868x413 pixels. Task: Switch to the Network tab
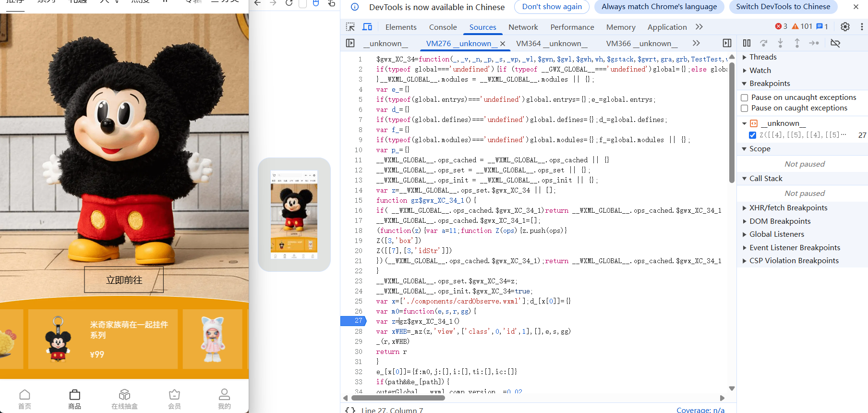523,27
